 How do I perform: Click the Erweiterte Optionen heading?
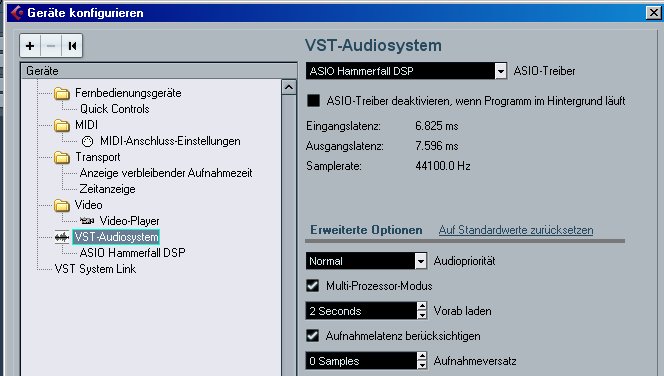[x=366, y=230]
